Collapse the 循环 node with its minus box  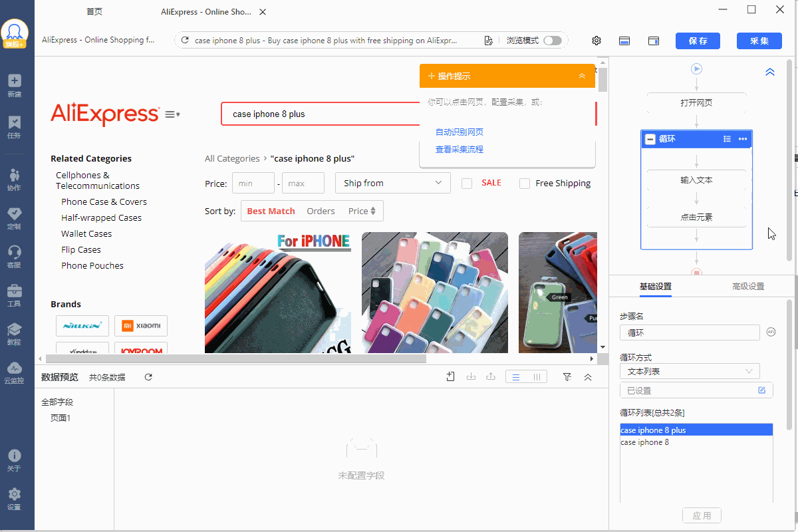tap(650, 139)
